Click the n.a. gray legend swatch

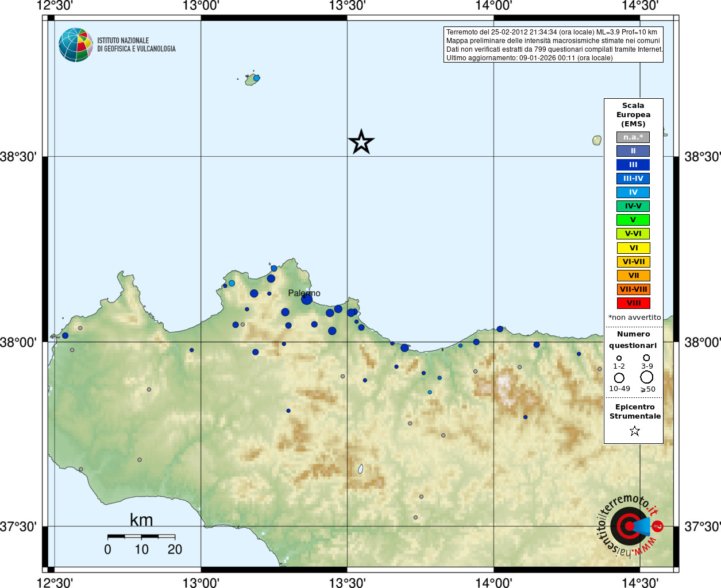pos(633,137)
